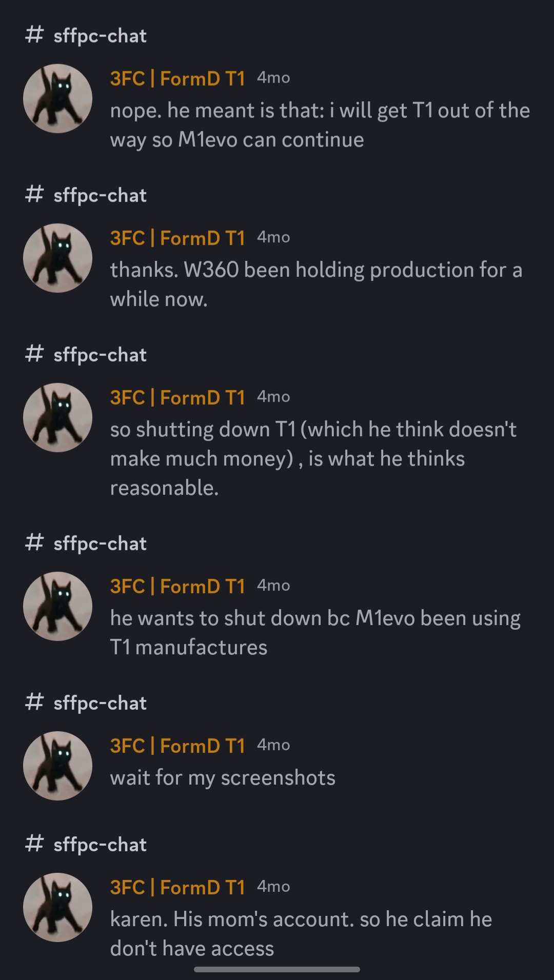Tap cat avatar beside "so shutting down T1" message
Viewport: 554px width, 980px height.
coord(57,417)
